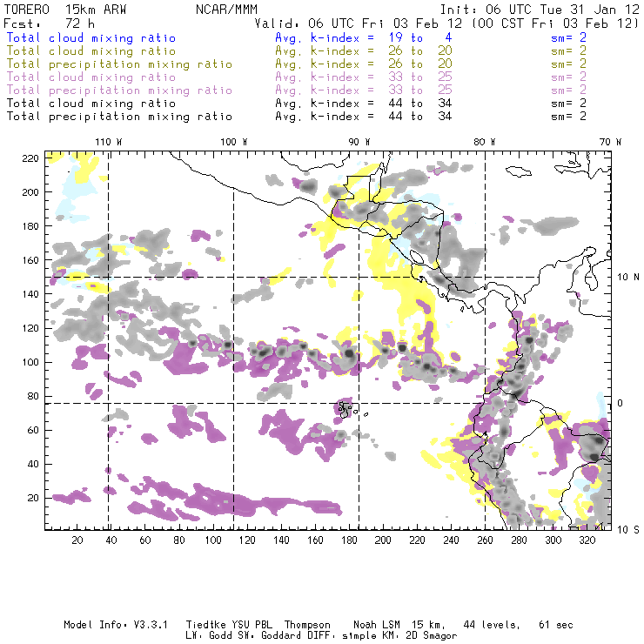Select the '220' label on the vertical axis
Image resolution: width=644 pixels, height=644 pixels.
30,158
